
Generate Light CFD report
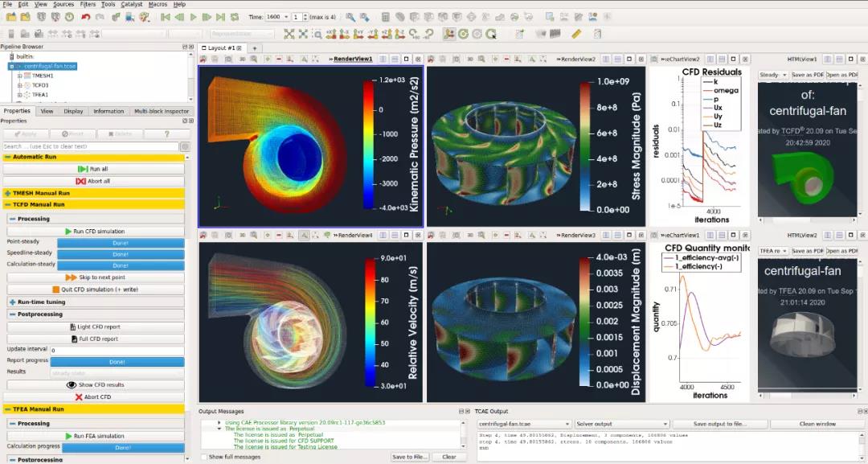coord(95,327)
